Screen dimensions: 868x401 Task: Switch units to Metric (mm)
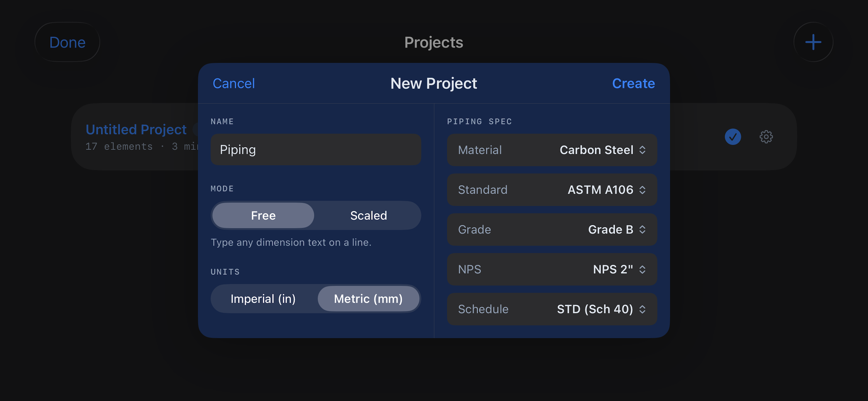pos(368,299)
